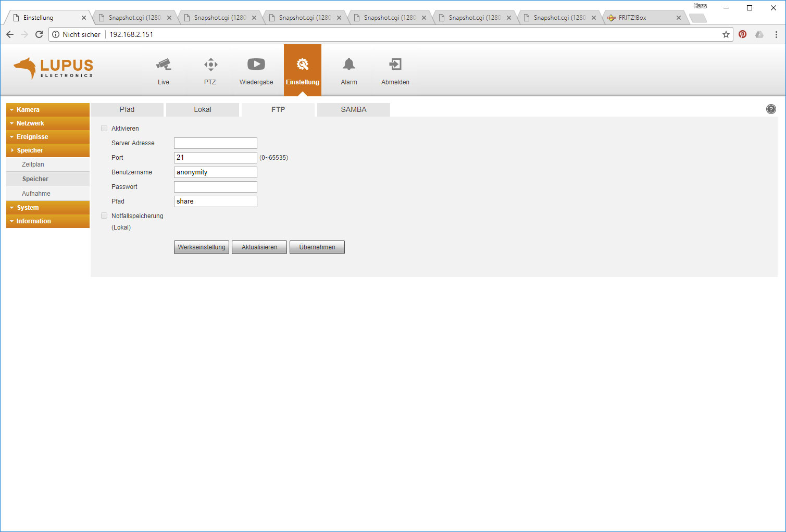Click the Server Adresse input field
The width and height of the screenshot is (786, 532).
point(215,143)
